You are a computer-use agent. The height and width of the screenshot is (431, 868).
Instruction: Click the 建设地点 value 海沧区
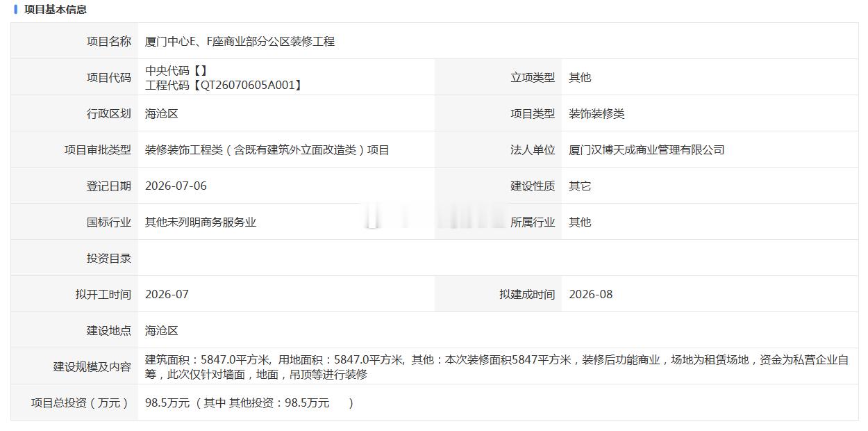[x=162, y=331]
